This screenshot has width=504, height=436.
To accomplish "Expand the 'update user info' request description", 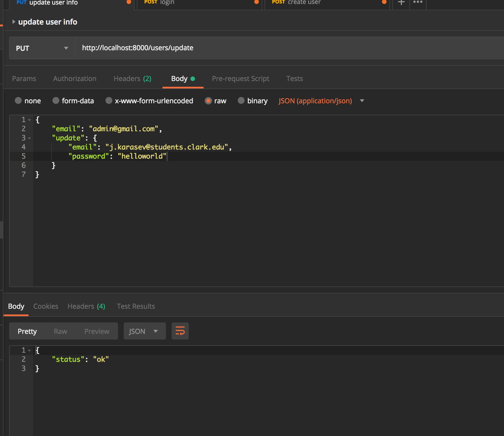I will (x=13, y=22).
